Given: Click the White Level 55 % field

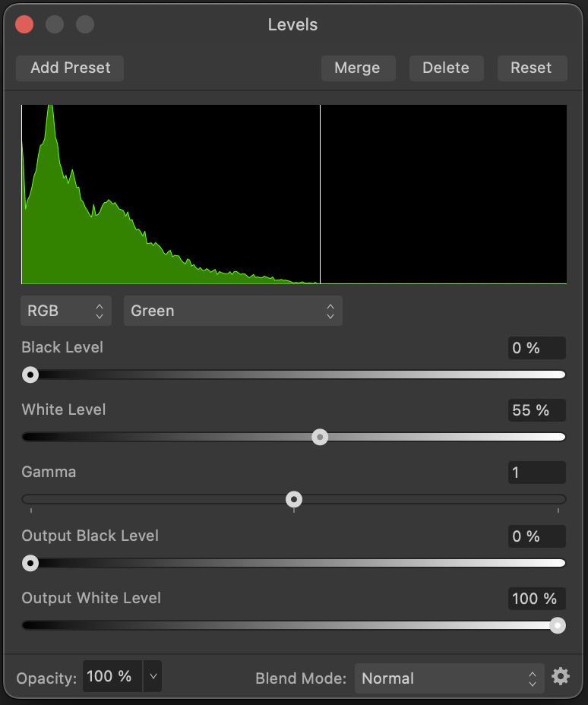Looking at the screenshot, I should point(537,410).
